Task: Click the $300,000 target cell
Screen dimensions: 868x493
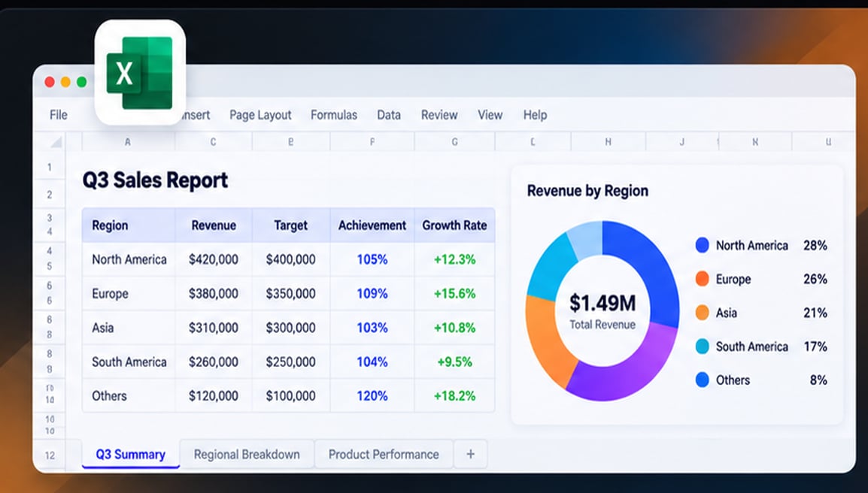Action: pyautogui.click(x=290, y=328)
